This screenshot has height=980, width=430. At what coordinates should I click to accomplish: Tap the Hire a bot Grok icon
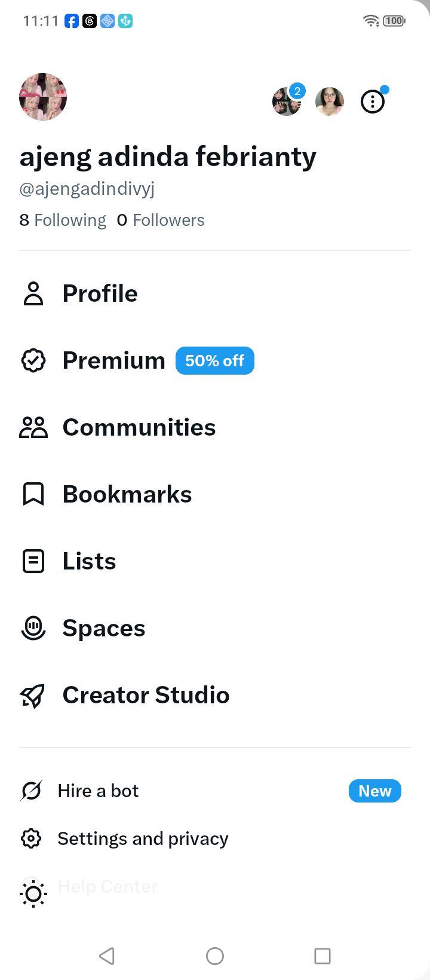tap(31, 791)
